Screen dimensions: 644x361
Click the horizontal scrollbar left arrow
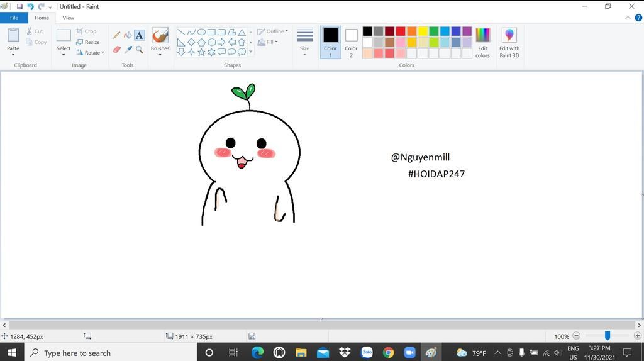click(4, 325)
